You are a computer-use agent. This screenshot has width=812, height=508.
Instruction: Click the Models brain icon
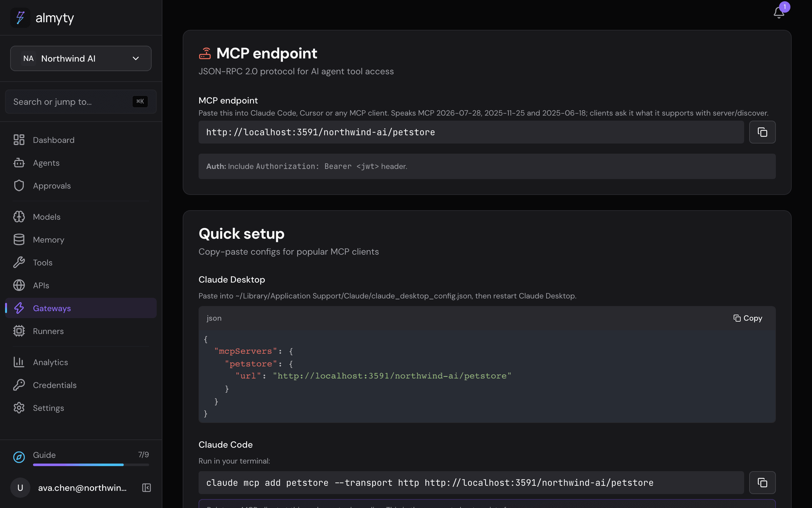(19, 217)
